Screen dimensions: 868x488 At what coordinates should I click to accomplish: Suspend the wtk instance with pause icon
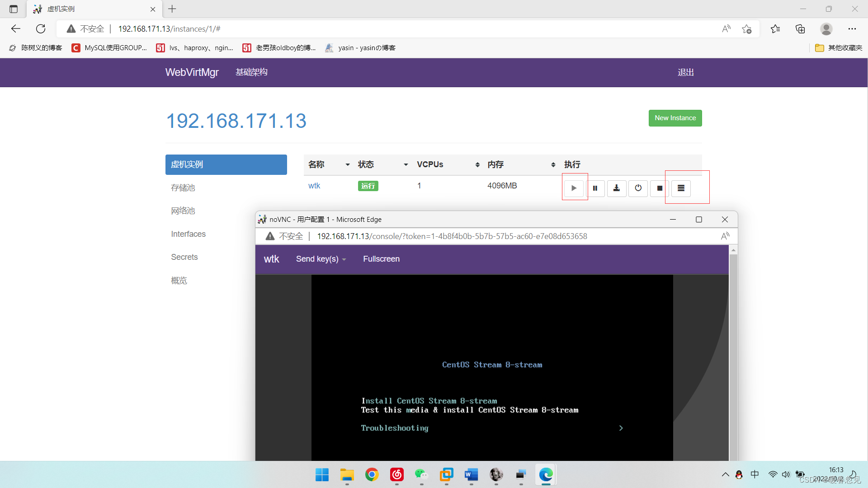click(595, 188)
